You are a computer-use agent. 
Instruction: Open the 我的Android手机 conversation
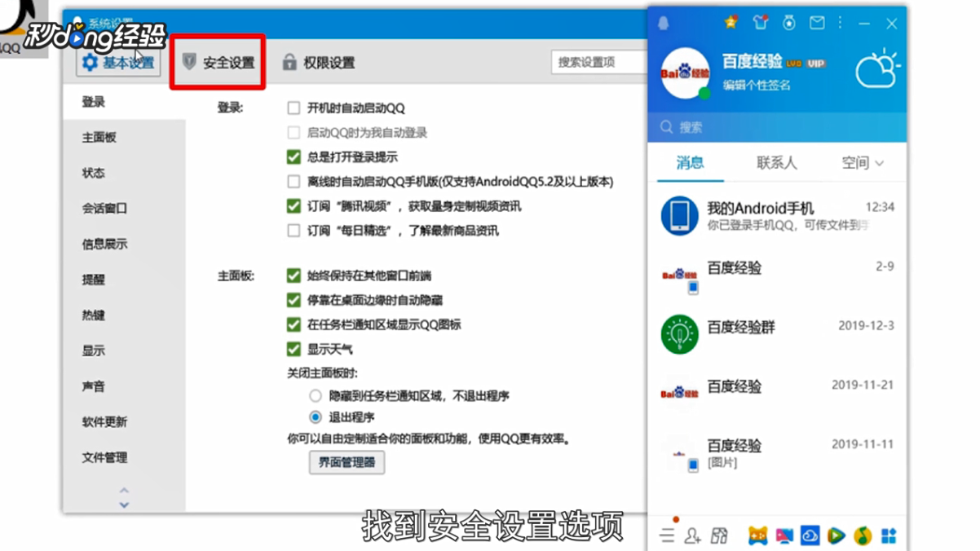pyautogui.click(x=777, y=215)
